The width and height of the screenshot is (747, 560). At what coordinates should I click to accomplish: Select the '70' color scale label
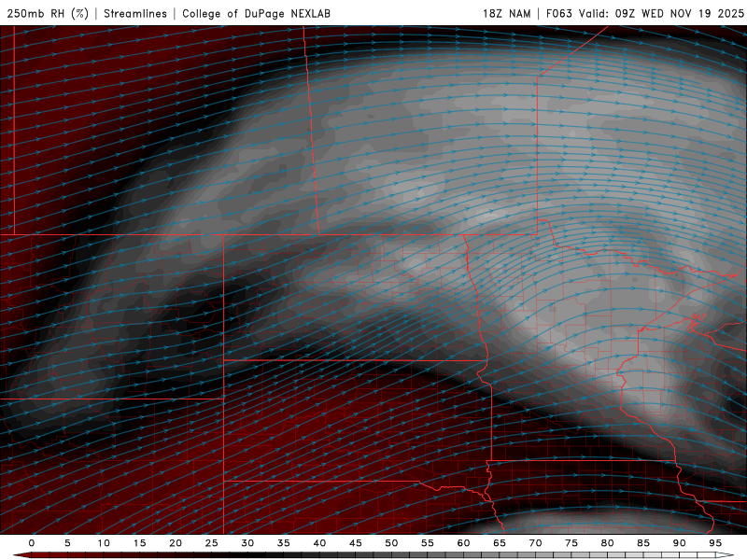coord(535,543)
